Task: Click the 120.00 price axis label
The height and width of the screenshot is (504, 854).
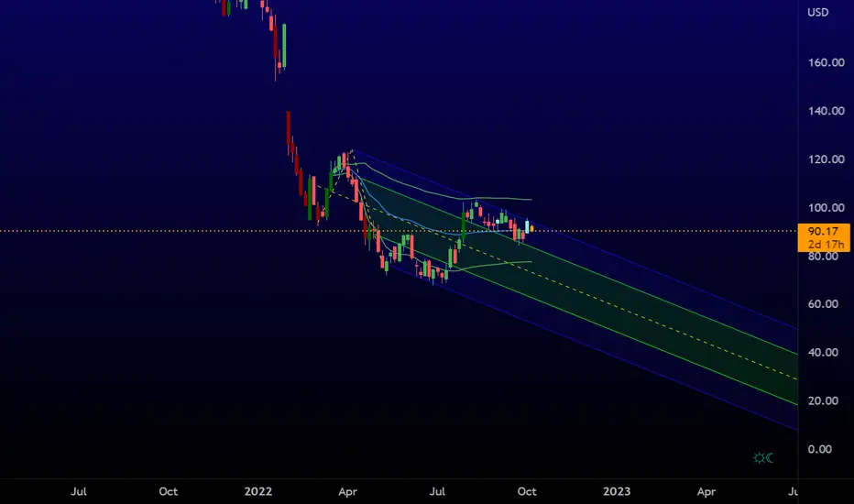Action: pyautogui.click(x=827, y=159)
